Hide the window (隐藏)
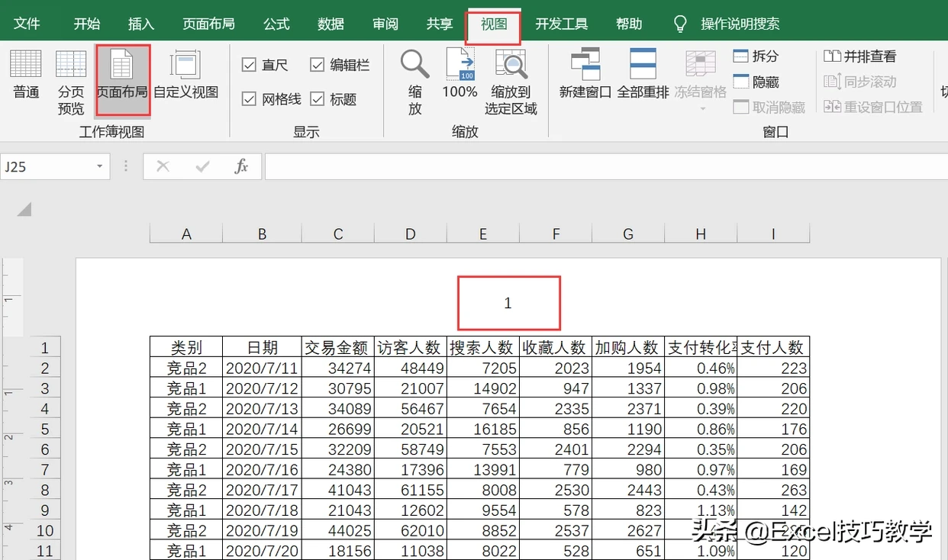The width and height of the screenshot is (948, 560). [756, 82]
